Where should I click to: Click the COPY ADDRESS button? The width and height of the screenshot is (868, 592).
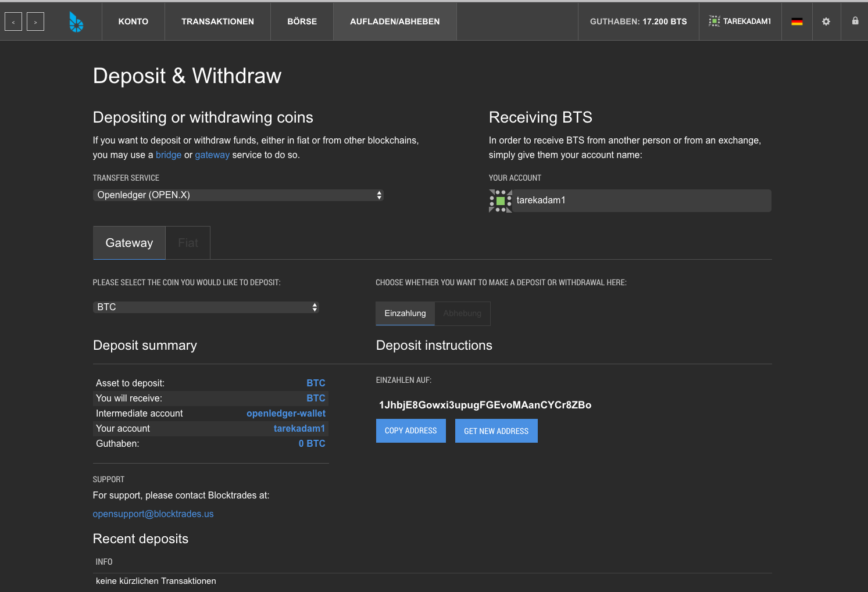[411, 431]
